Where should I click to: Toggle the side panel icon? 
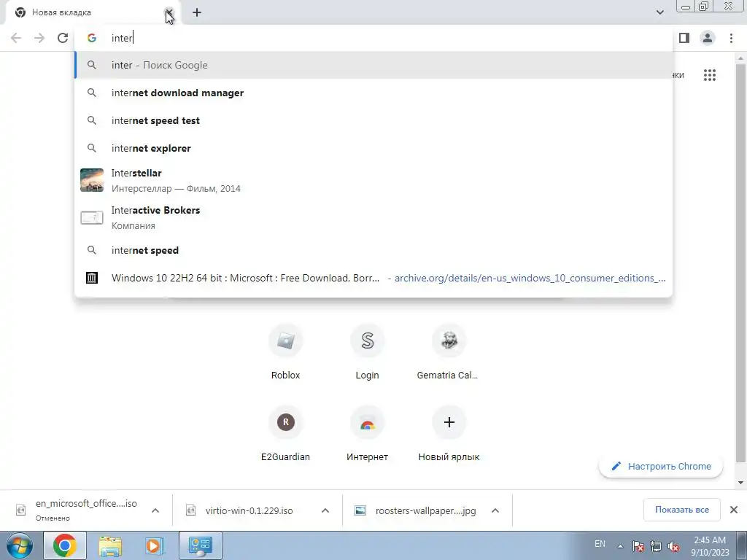pyautogui.click(x=684, y=38)
